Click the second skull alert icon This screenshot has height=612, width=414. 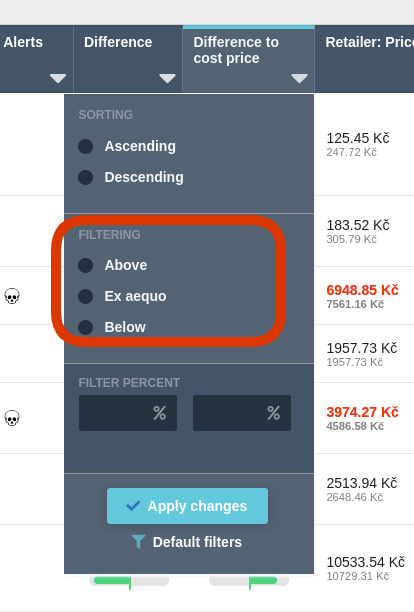[x=12, y=418]
